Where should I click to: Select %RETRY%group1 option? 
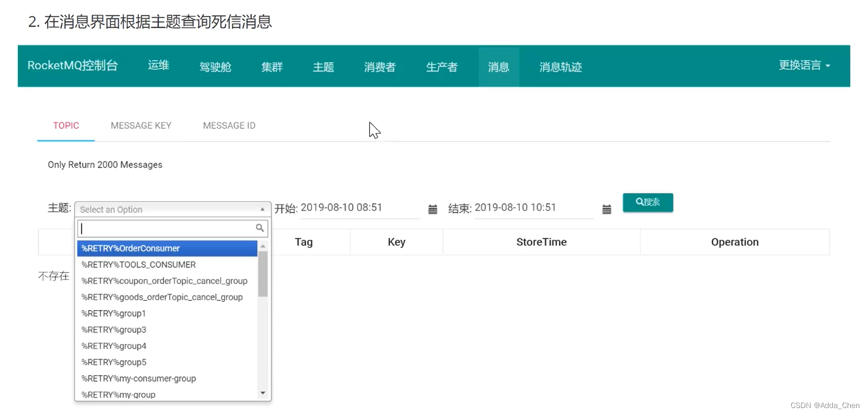167,313
